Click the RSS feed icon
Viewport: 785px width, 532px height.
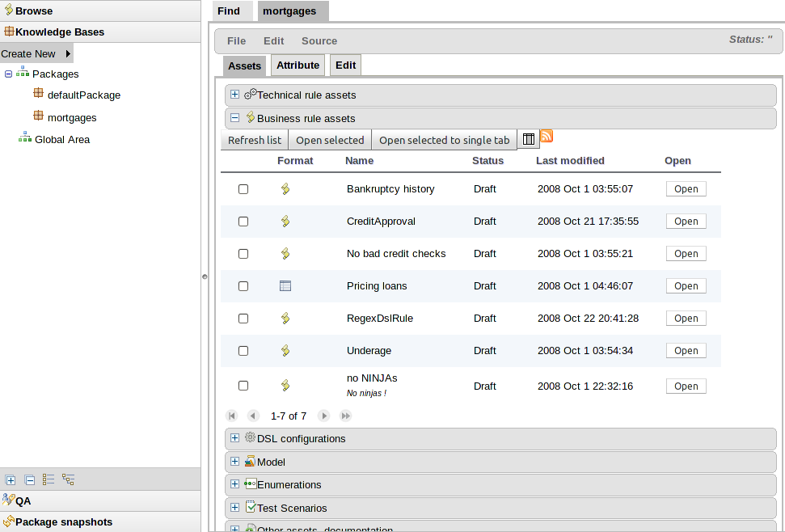tap(547, 137)
